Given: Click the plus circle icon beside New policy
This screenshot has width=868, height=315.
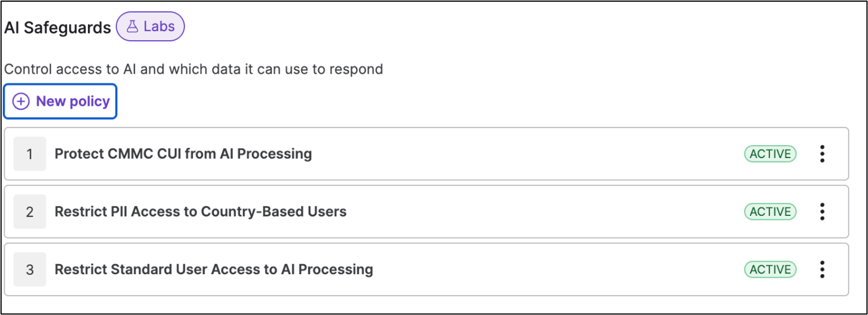Looking at the screenshot, I should tap(21, 101).
